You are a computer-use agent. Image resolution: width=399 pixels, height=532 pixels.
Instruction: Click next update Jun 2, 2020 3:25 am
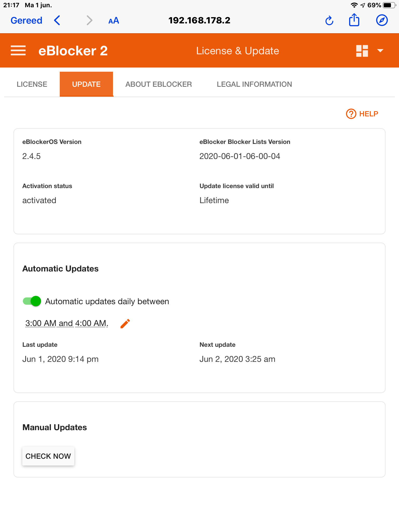[237, 359]
